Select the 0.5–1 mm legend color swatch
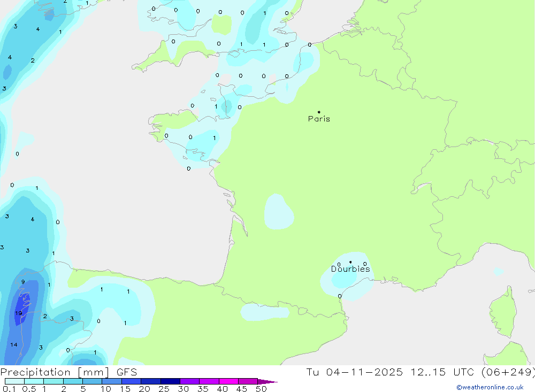The image size is (535, 392). (34, 381)
